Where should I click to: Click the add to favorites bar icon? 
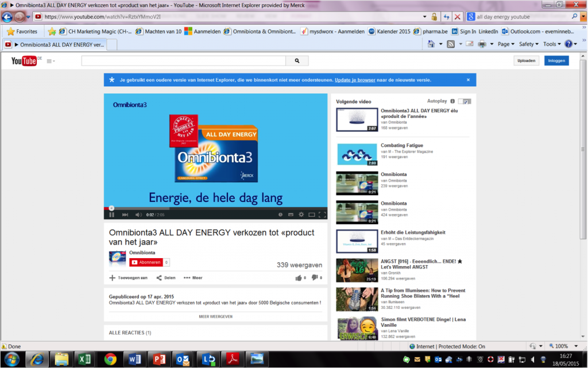click(52, 32)
